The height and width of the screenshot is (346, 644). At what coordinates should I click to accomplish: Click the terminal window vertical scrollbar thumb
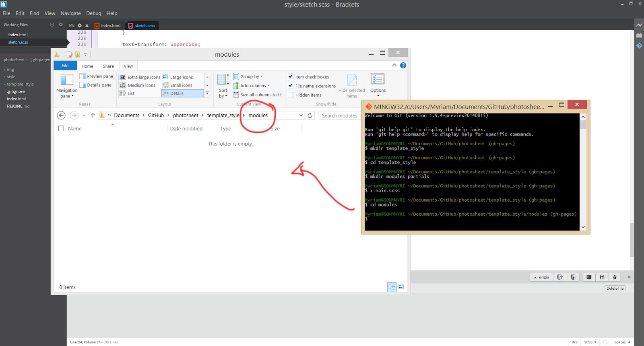pyautogui.click(x=583, y=125)
